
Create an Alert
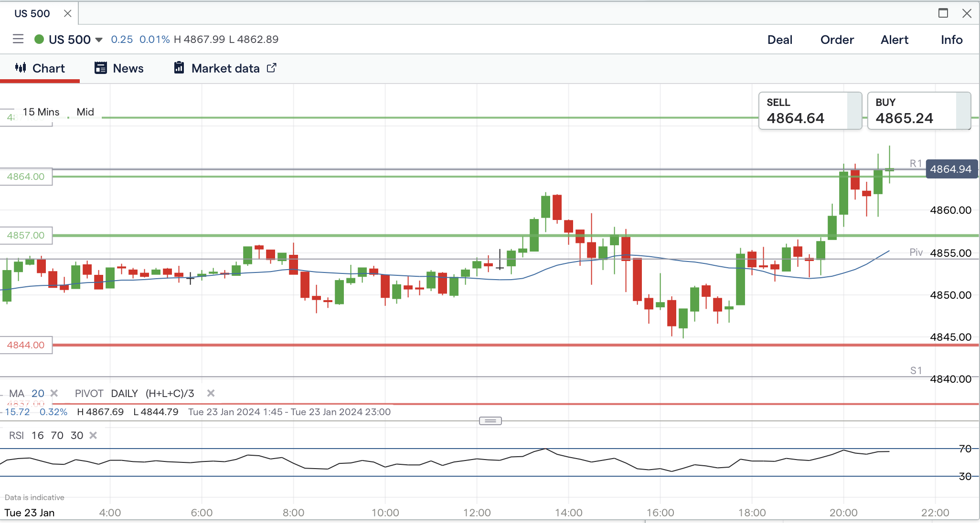pyautogui.click(x=895, y=40)
